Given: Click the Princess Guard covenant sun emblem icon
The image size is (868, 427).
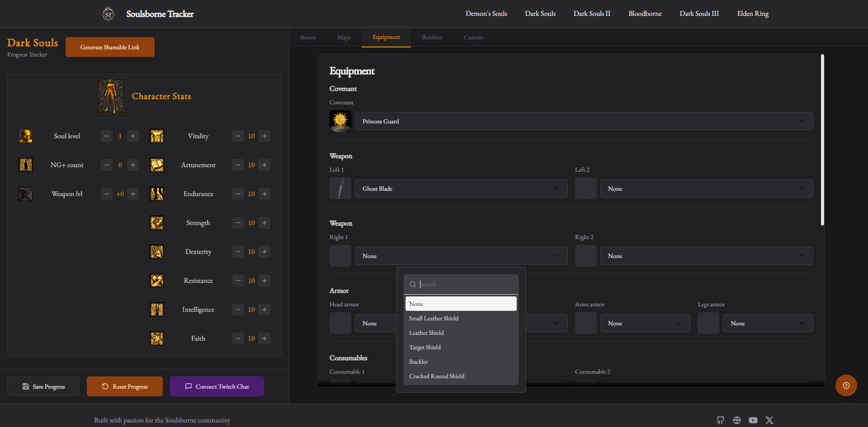Looking at the screenshot, I should [x=340, y=121].
